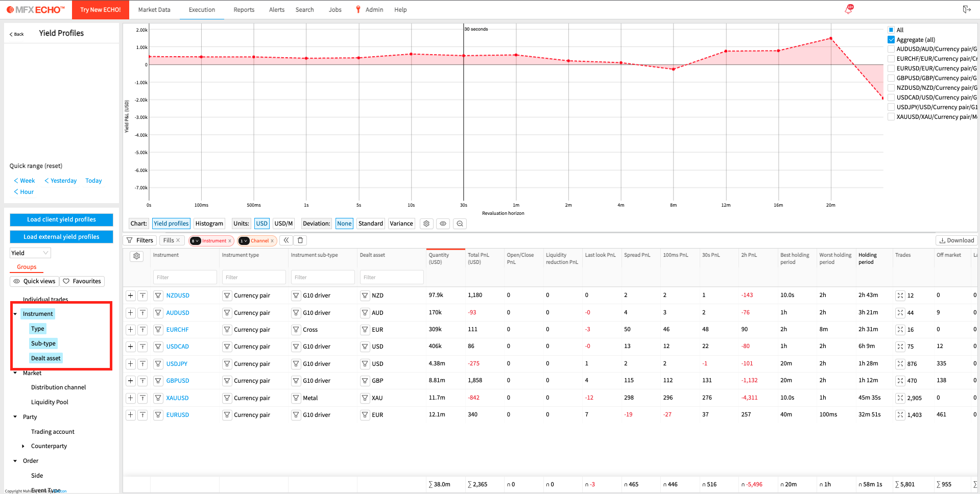Collapse the Instrument tree group arrow
Screen dimensions: 980x494
[x=15, y=314]
